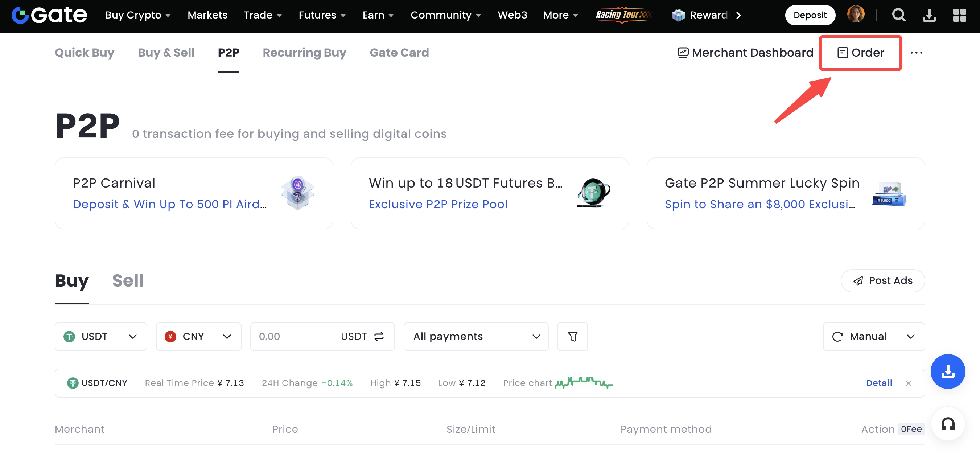Open the Detail link for USDT/CNY
The image size is (980, 452).
tap(879, 383)
